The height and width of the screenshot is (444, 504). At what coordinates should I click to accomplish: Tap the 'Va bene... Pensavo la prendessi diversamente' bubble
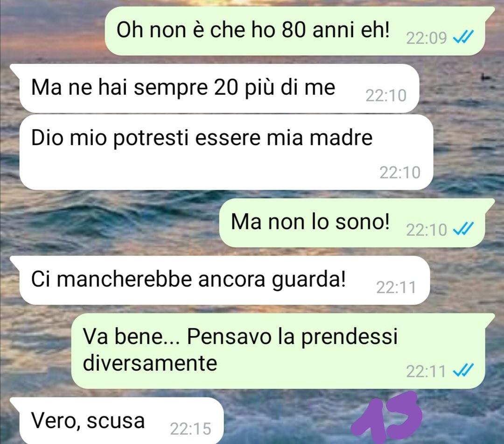(278, 351)
